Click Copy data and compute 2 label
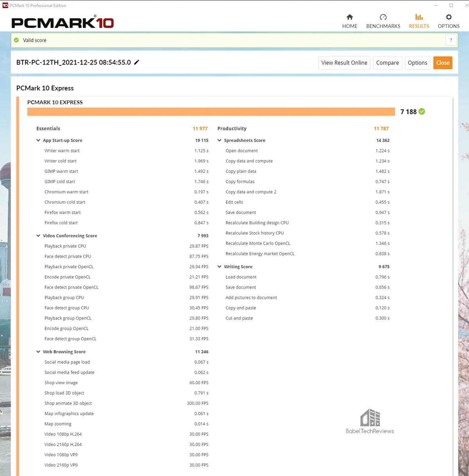Viewport: 469px width, 476px height. click(x=251, y=192)
